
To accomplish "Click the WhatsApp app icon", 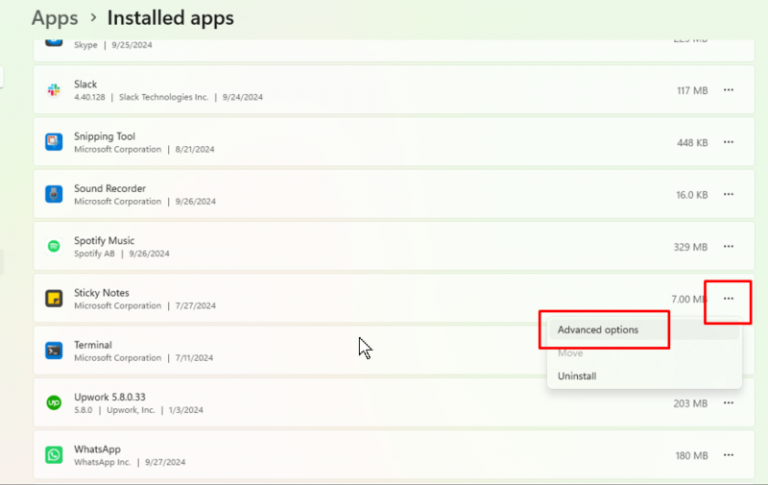I will click(x=54, y=454).
